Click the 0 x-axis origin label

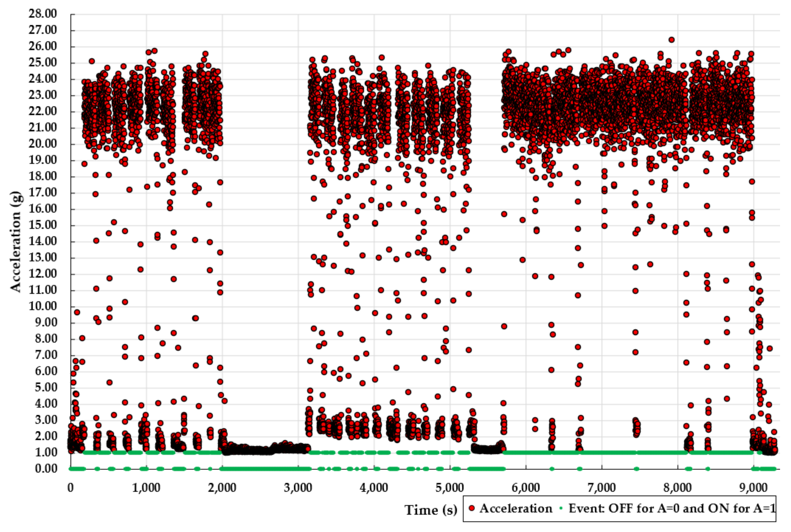tap(71, 488)
